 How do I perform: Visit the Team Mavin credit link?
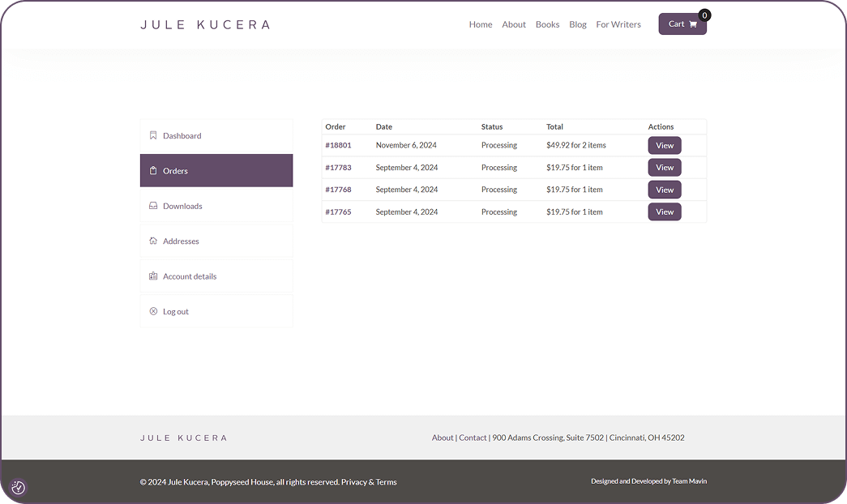[x=689, y=481]
